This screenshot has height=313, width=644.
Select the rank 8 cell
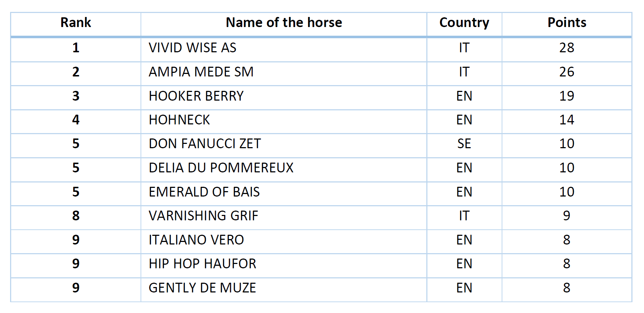tap(76, 216)
